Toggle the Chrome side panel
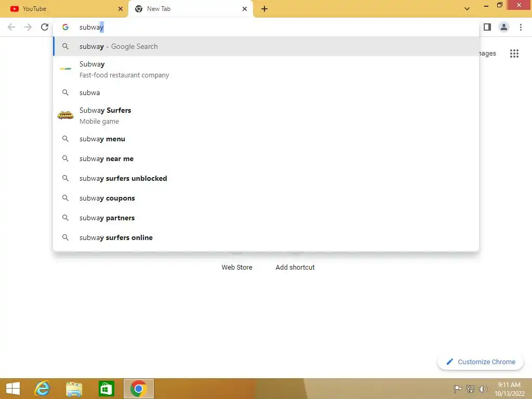This screenshot has width=532, height=399. (487, 27)
